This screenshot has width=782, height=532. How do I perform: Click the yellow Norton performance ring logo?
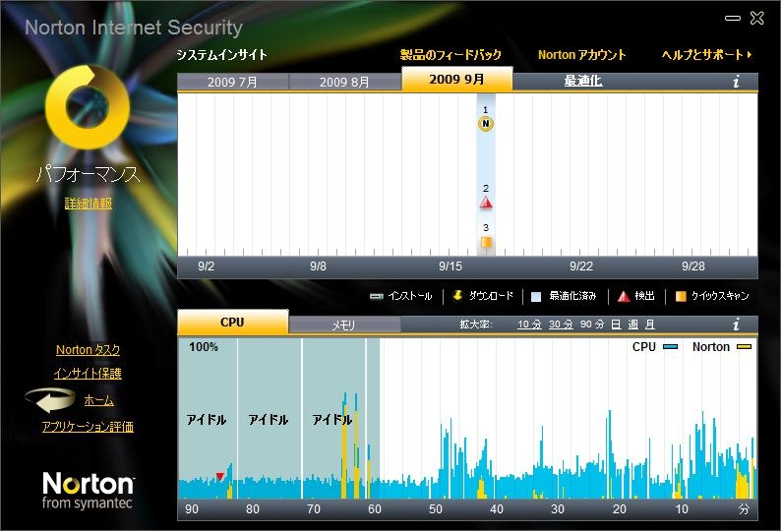click(x=88, y=107)
